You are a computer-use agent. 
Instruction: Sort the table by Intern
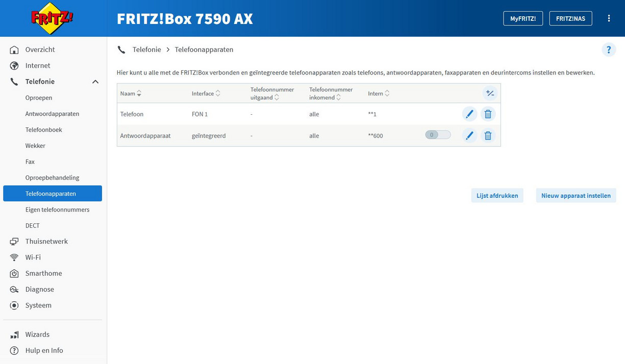coord(379,94)
